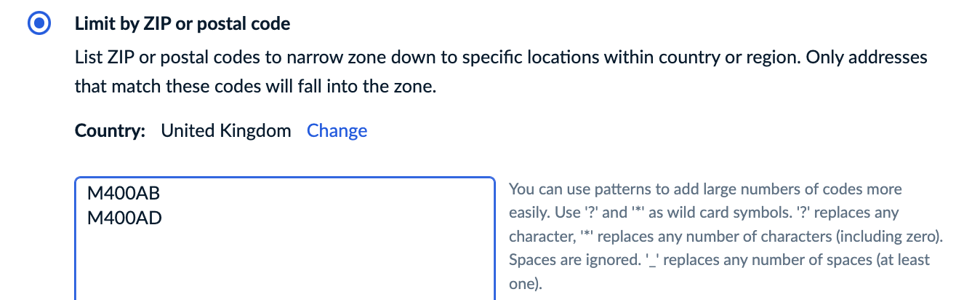Click the "Limit by ZIP or postal code" heading label
Image resolution: width=980 pixels, height=300 pixels.
[x=182, y=24]
